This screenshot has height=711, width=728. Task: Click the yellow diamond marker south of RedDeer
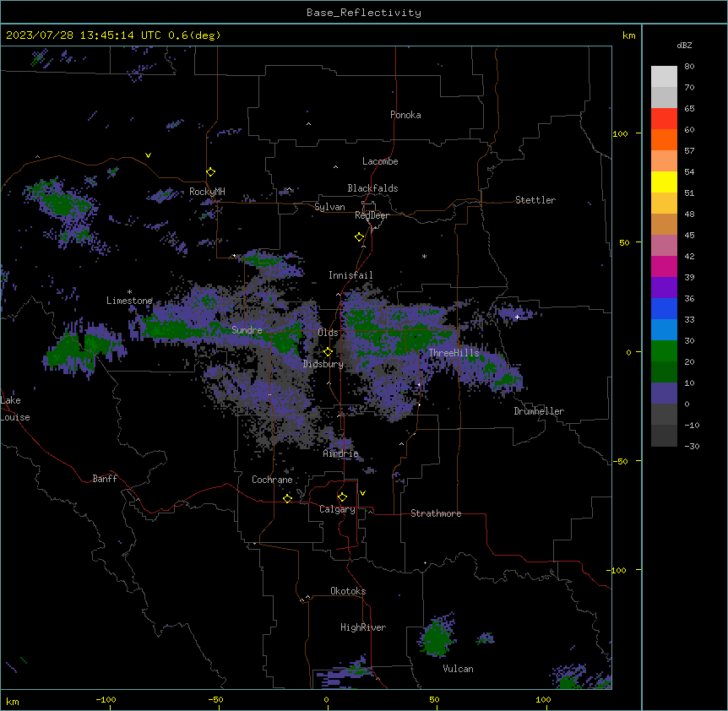tap(360, 237)
